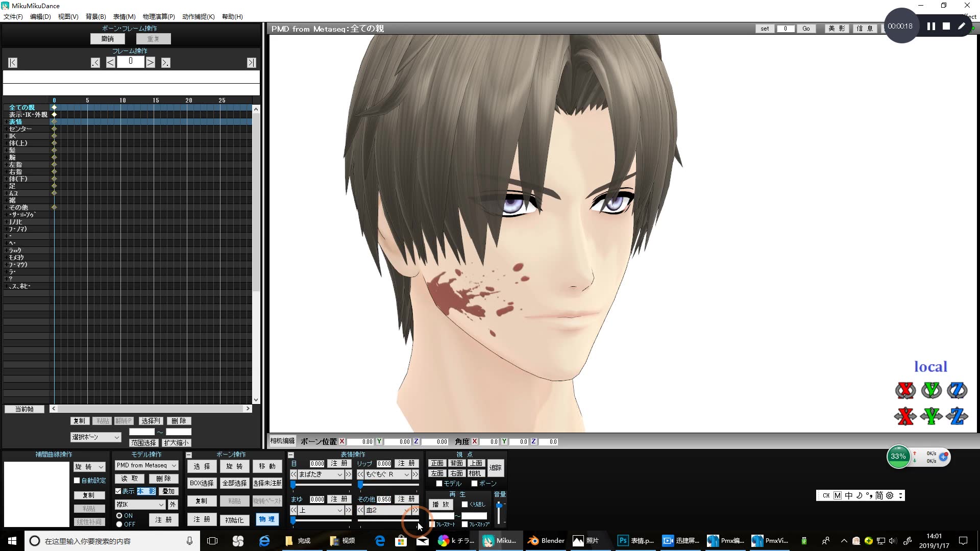Go to next keyframe button
Image resolution: width=980 pixels, height=551 pixels.
coord(165,62)
